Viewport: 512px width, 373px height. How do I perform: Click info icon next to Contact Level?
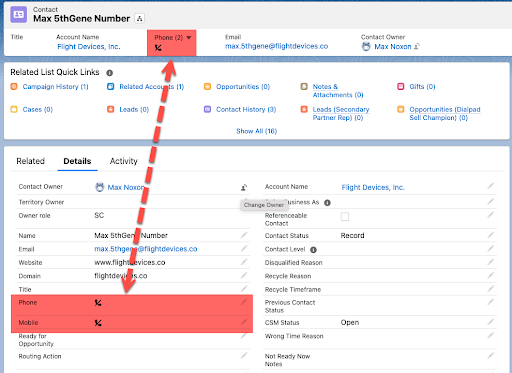coord(313,250)
